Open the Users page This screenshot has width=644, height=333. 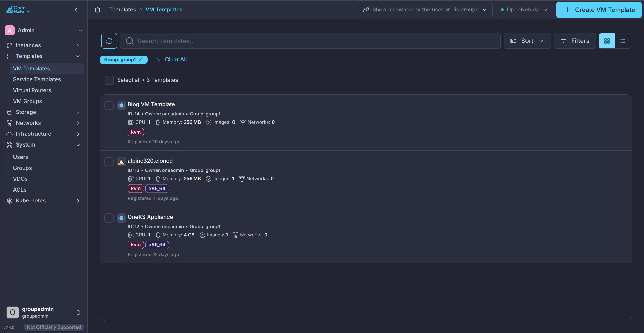(20, 157)
